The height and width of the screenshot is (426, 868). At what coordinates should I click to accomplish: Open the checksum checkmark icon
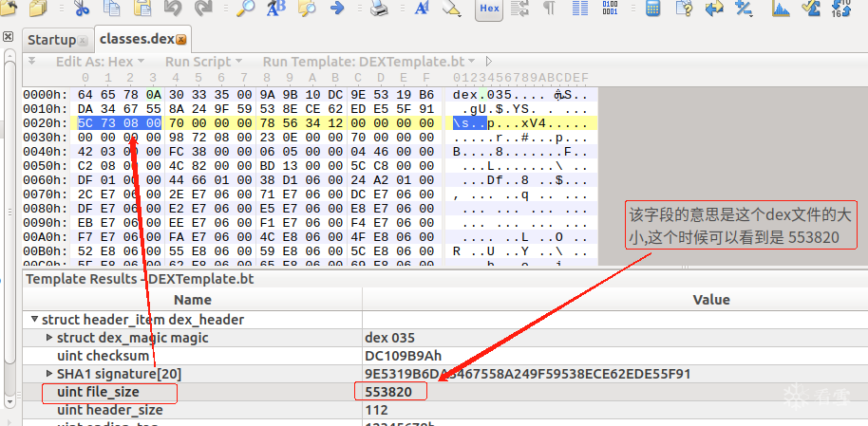point(812,8)
